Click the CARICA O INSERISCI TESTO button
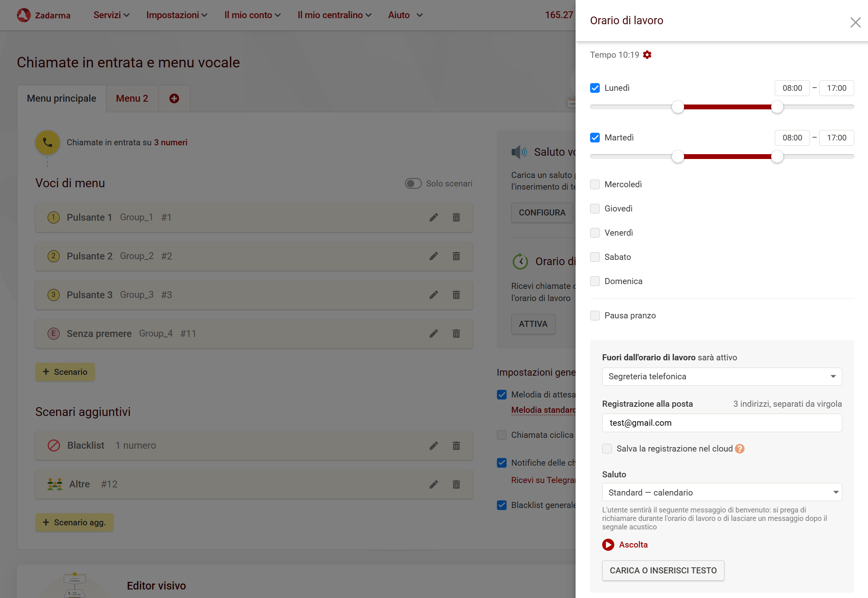 [x=663, y=571]
